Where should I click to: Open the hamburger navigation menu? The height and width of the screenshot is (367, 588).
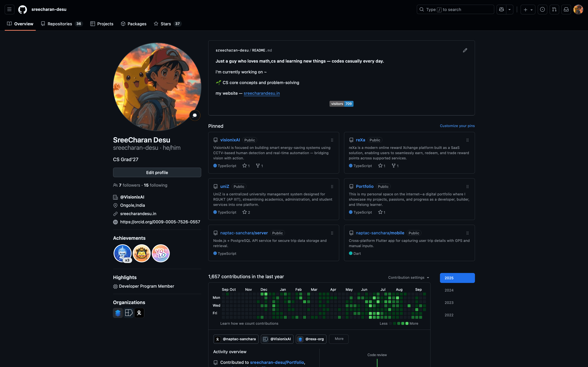(9, 9)
